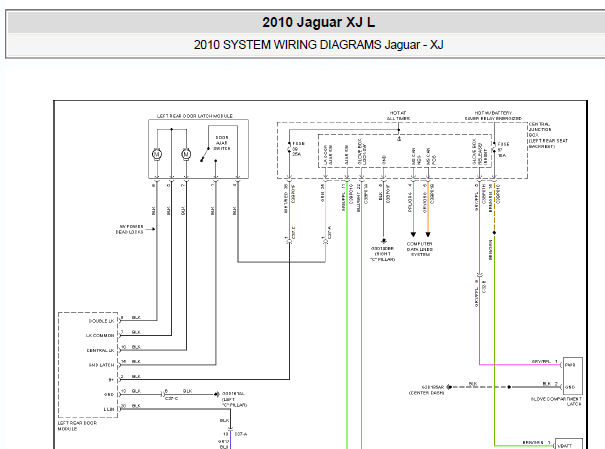Click the 'LR DOOR AJAR SW' vertical label

point(328,155)
